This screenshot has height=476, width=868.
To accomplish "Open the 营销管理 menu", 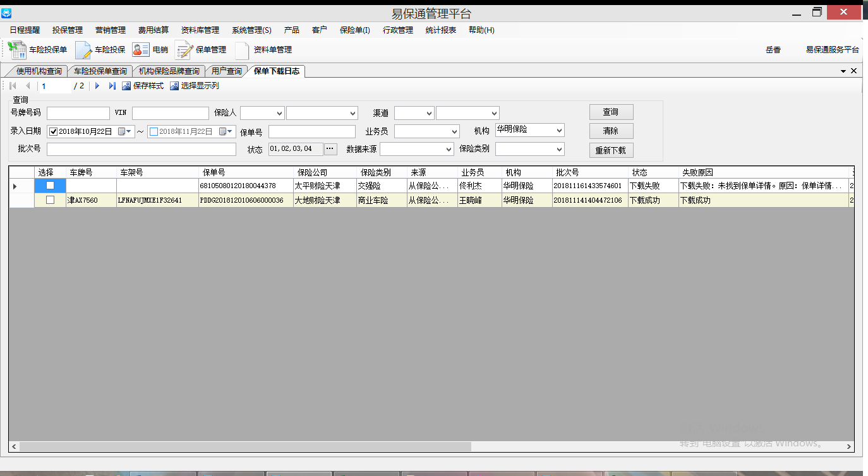I will pos(111,30).
